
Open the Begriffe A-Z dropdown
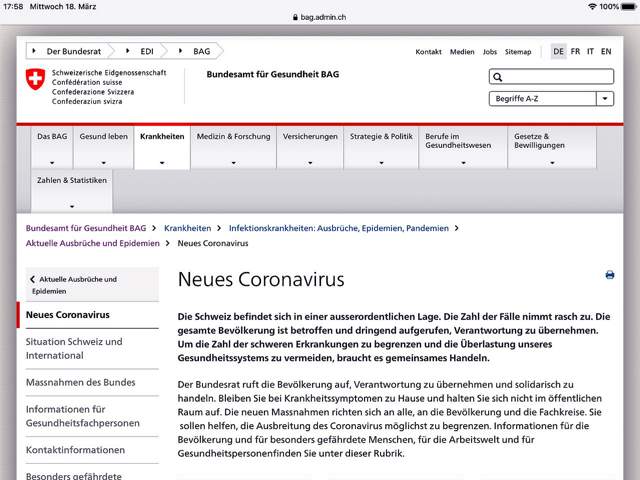pos(605,98)
